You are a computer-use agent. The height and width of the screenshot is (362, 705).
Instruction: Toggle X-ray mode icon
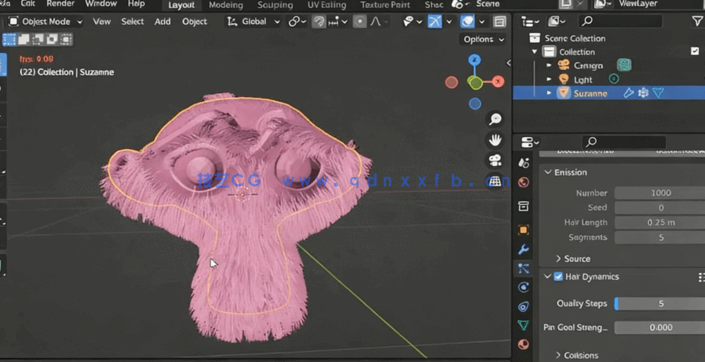(x=499, y=22)
